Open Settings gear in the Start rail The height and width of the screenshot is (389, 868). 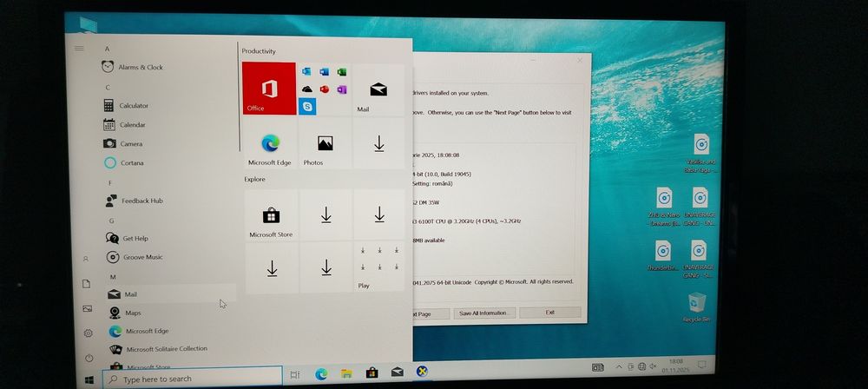tap(88, 333)
